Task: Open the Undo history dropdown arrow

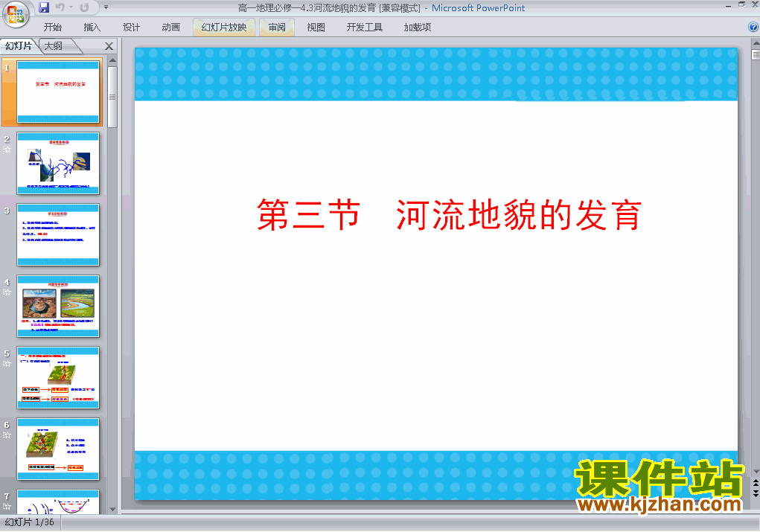Action: point(71,7)
